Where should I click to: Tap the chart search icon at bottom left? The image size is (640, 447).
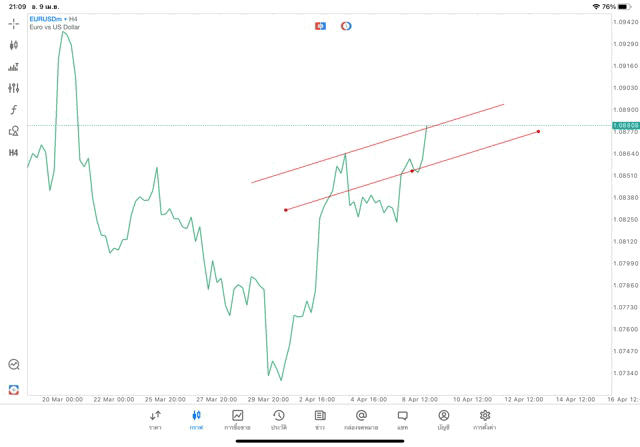(x=14, y=365)
